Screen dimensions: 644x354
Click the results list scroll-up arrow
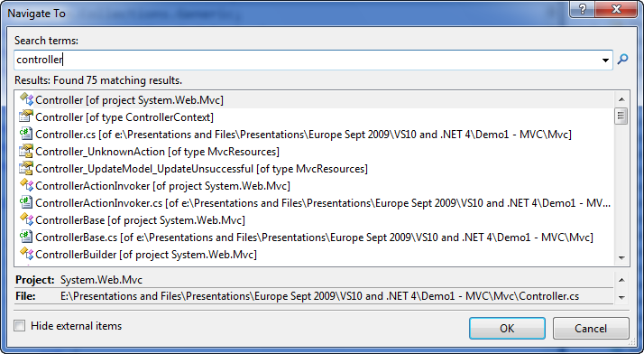click(x=621, y=99)
